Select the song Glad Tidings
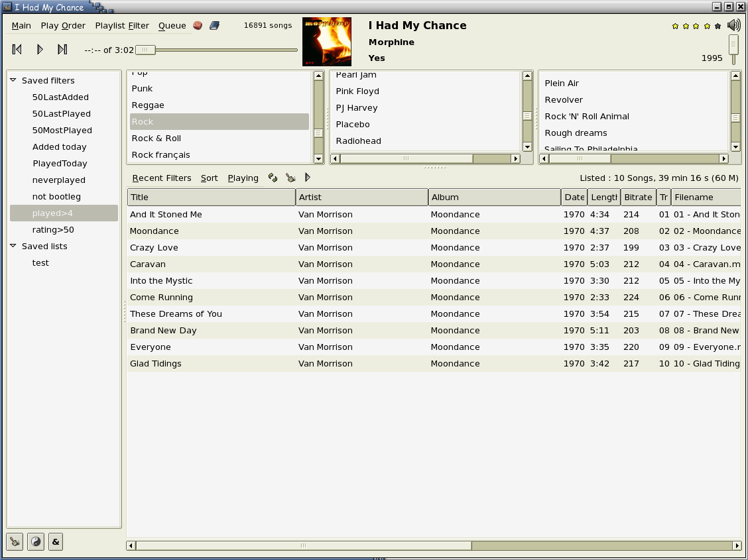748x560 pixels. (434, 364)
